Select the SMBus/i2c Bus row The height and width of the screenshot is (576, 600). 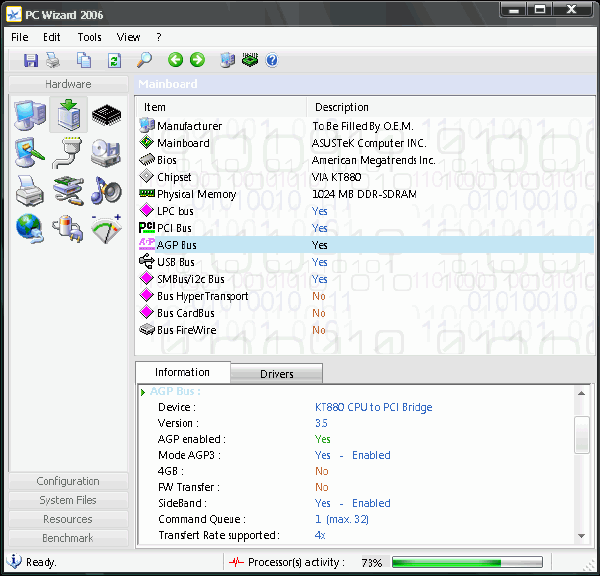[365, 279]
